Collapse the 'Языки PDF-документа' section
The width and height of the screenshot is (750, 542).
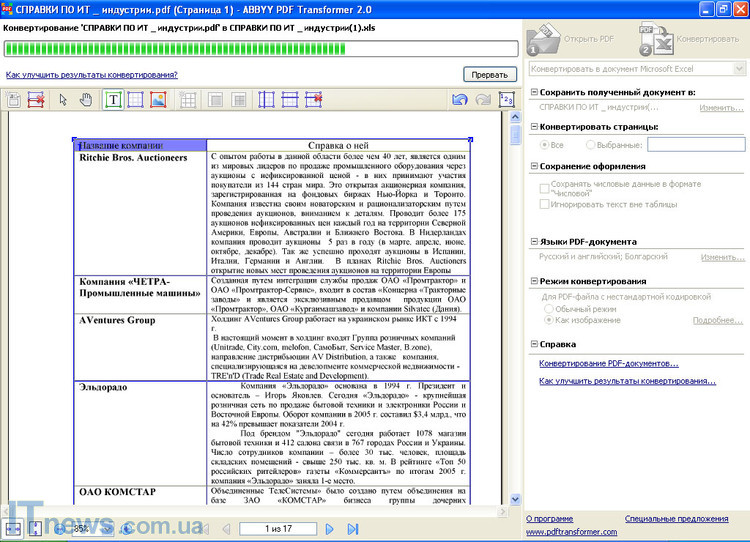(x=534, y=242)
